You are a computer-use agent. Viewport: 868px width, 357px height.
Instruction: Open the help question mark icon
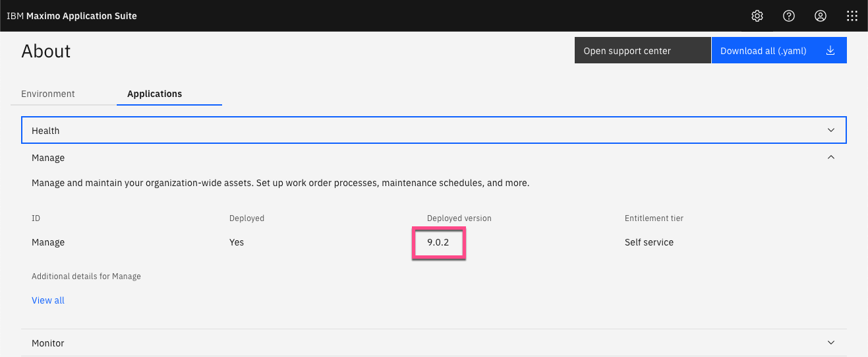pyautogui.click(x=789, y=16)
